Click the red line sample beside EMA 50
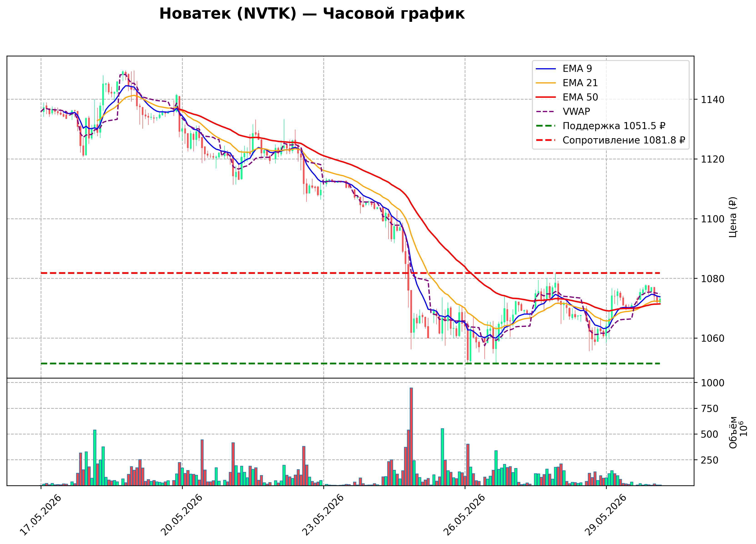This screenshot has width=756, height=544. (x=546, y=97)
